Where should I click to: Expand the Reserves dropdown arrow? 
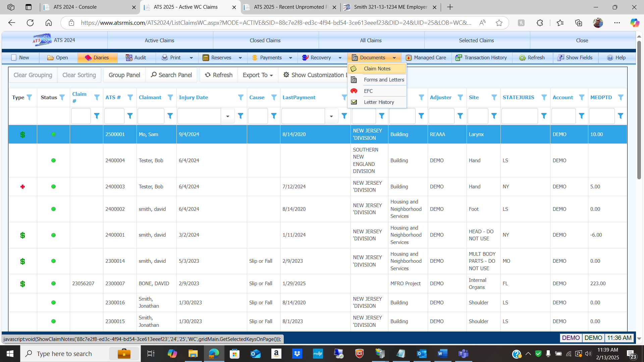[240, 58]
